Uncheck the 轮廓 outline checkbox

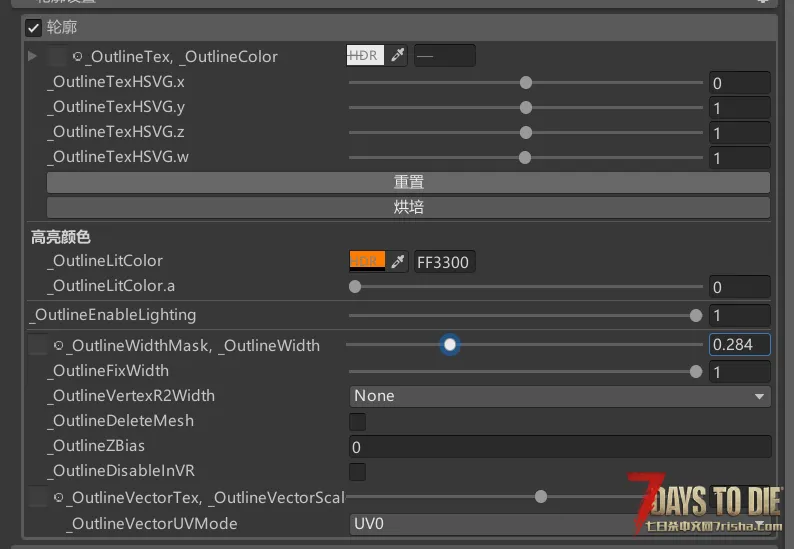[34, 28]
